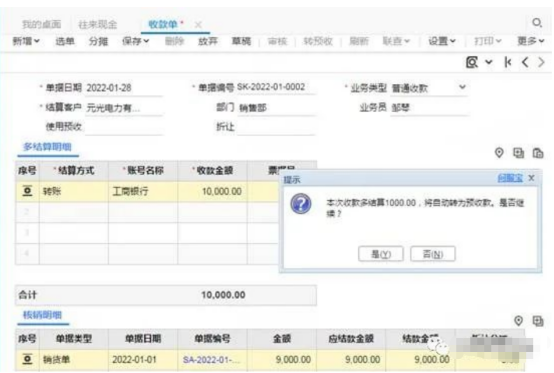Viewport: 554px width, 373px height.
Task: Click the 账号名称 column header
Action: click(x=143, y=171)
